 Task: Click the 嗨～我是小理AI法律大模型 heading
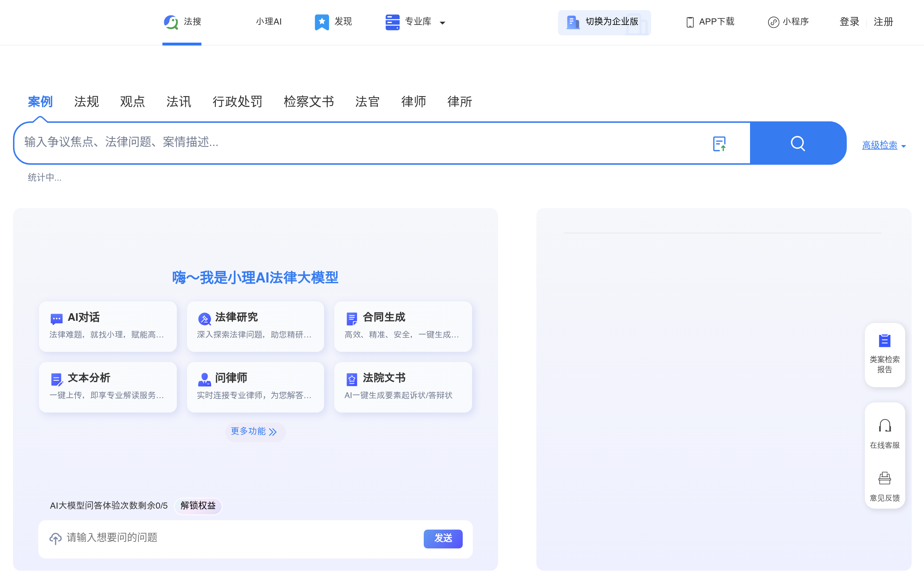[x=255, y=277]
